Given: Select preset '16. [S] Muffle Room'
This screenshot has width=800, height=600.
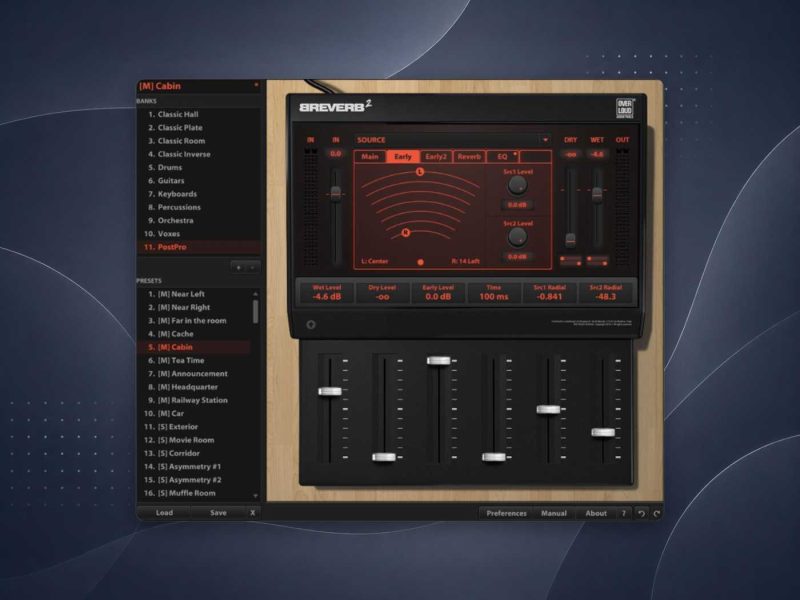Looking at the screenshot, I should click(194, 493).
